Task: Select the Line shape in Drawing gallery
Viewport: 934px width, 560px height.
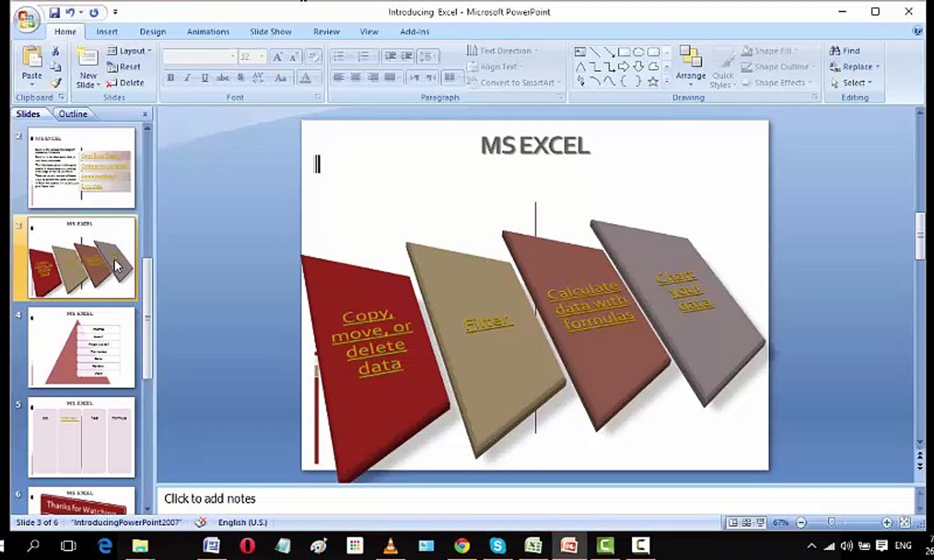Action: click(595, 52)
